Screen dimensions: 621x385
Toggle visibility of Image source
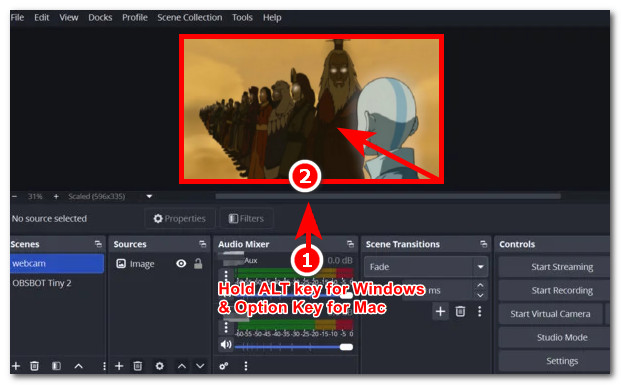181,264
